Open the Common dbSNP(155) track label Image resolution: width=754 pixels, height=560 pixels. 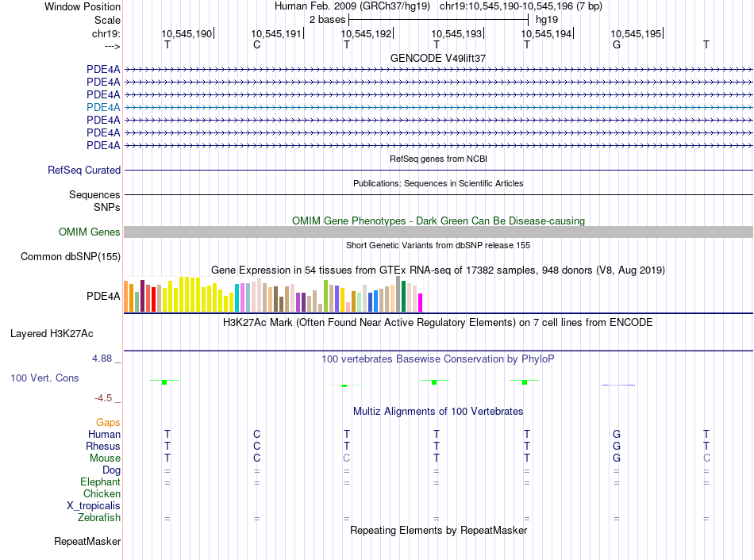pos(71,256)
